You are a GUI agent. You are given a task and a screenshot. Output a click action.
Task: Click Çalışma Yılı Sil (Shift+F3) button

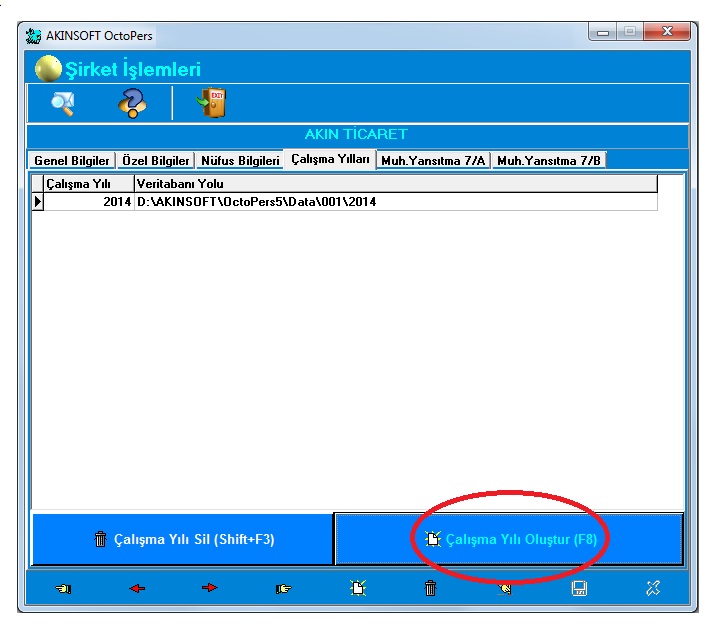coord(183,539)
